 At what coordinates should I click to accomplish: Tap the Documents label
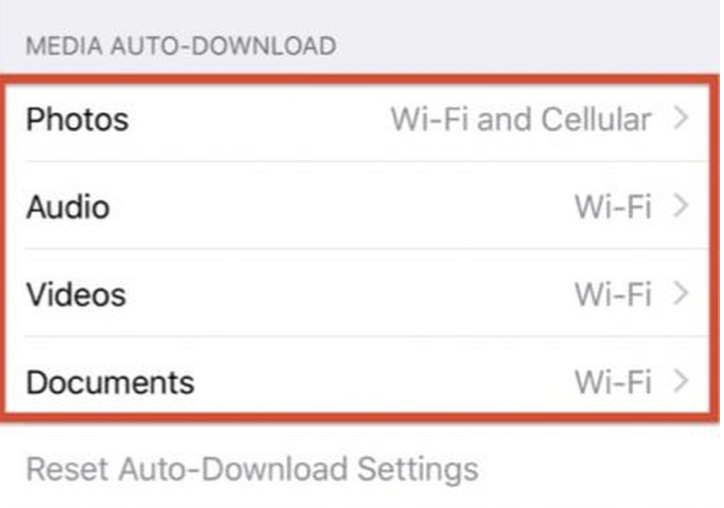[110, 382]
